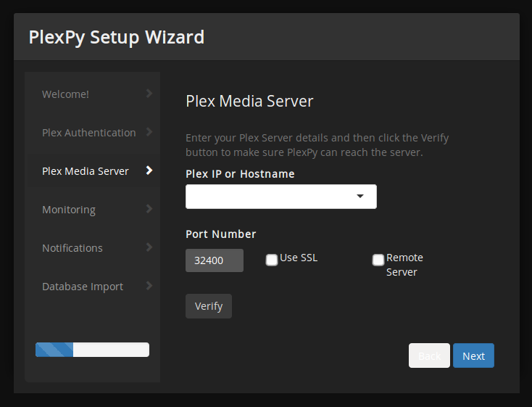Click the 'Enter your Plex Server details' text
532x407 pixels.
tap(317, 145)
